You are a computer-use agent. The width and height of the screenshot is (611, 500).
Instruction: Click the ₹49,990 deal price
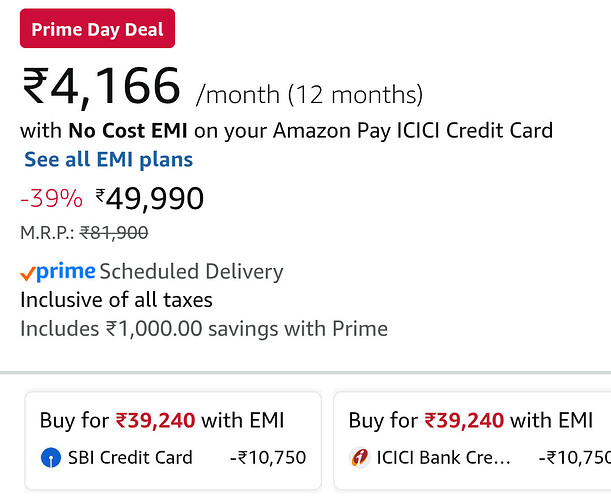(x=150, y=199)
